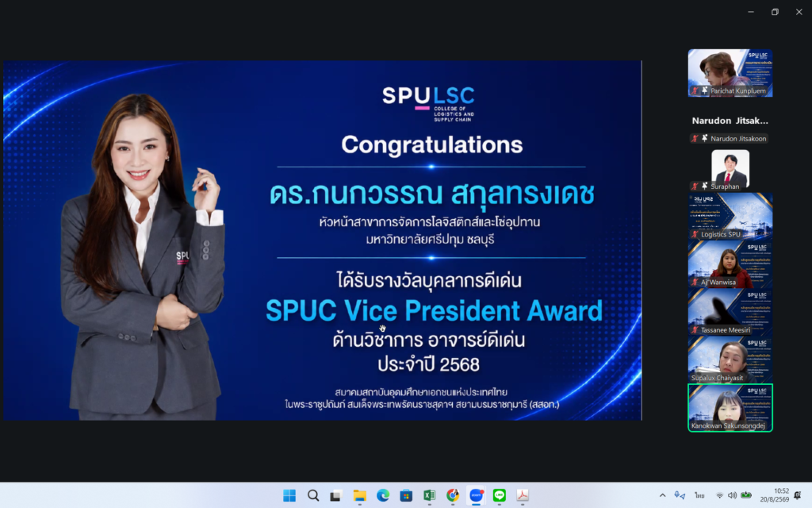Click the muted mic icon on Aj Wanwisa
Screen dimensions: 812x508
[695, 282]
